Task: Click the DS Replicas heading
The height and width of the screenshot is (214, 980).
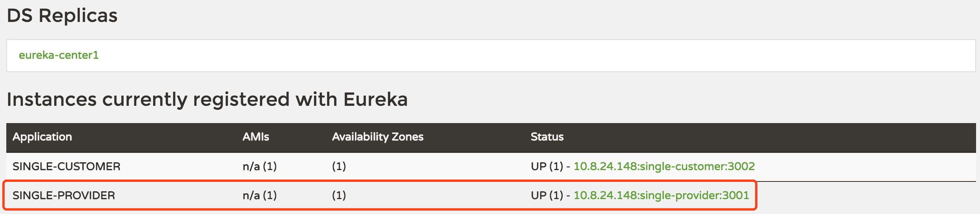Action: coord(62,16)
